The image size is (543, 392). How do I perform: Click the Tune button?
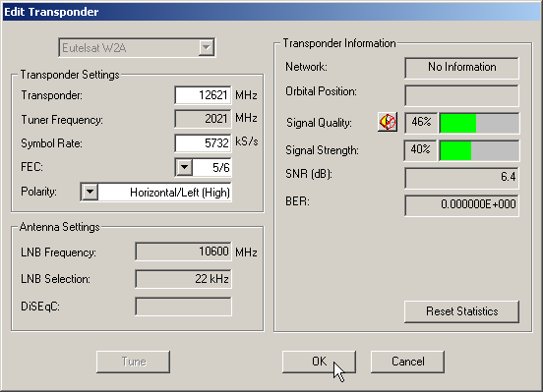pyautogui.click(x=134, y=362)
